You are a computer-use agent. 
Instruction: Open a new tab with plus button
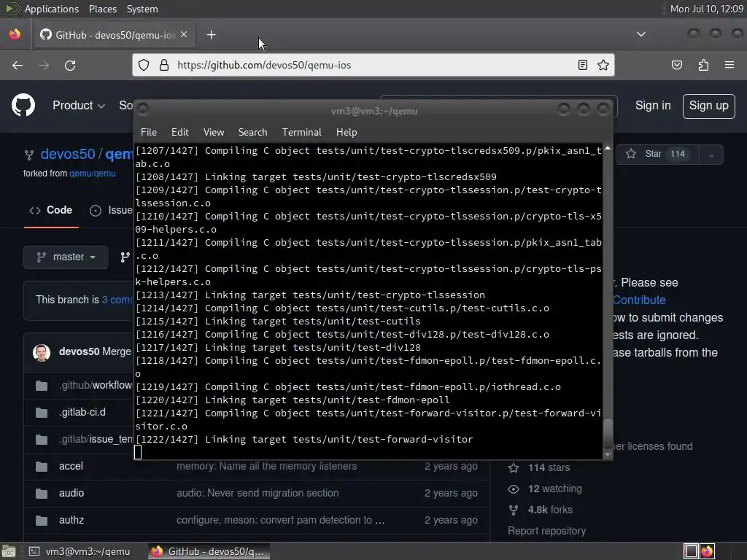pos(211,35)
